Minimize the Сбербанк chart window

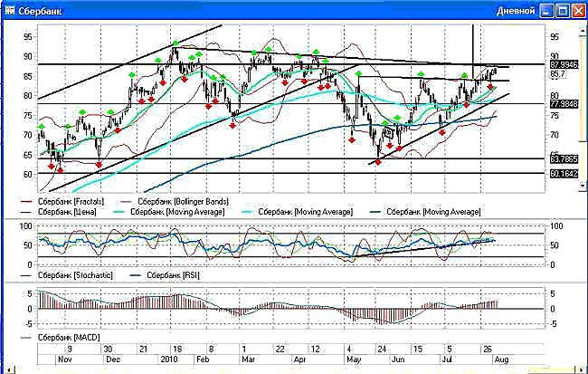point(546,11)
